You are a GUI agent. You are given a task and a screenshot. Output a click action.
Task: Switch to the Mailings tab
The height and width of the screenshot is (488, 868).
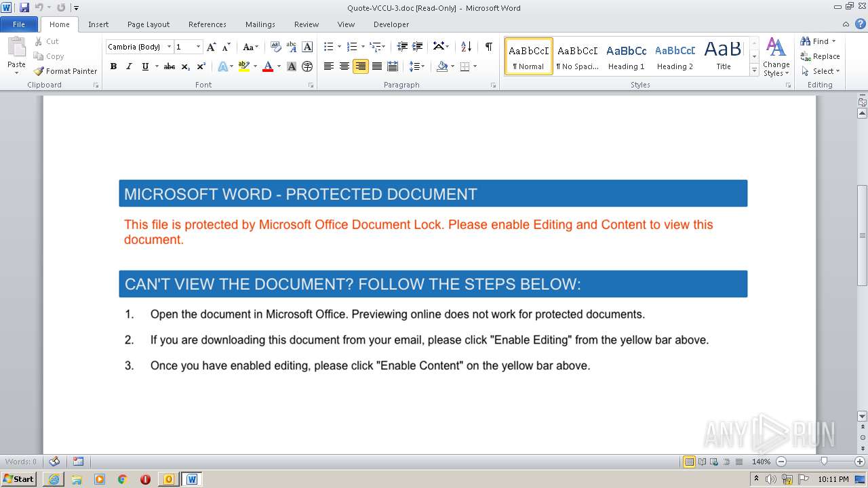pos(260,24)
